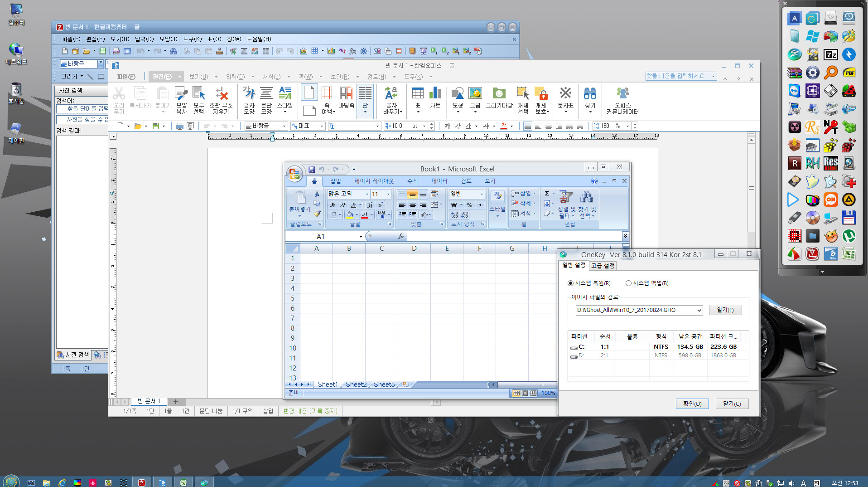The width and height of the screenshot is (868, 487).
Task: Add new document tab plus in Hancom
Action: tap(176, 402)
